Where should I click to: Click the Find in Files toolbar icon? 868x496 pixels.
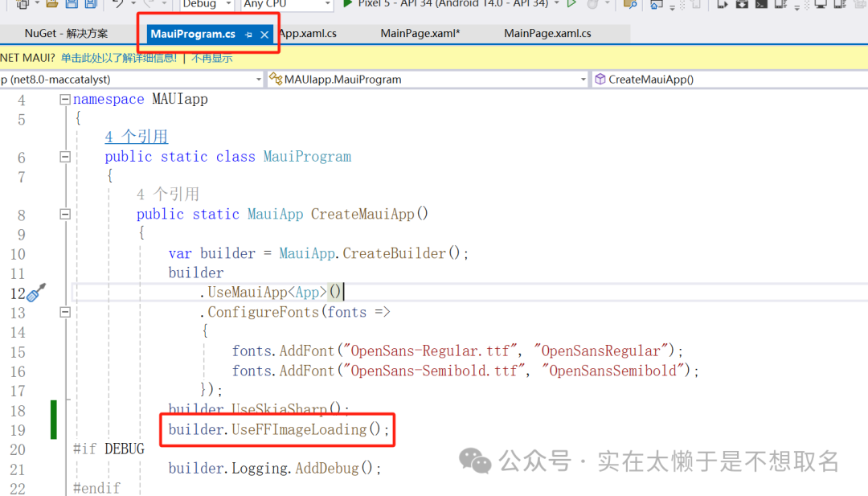(x=631, y=4)
